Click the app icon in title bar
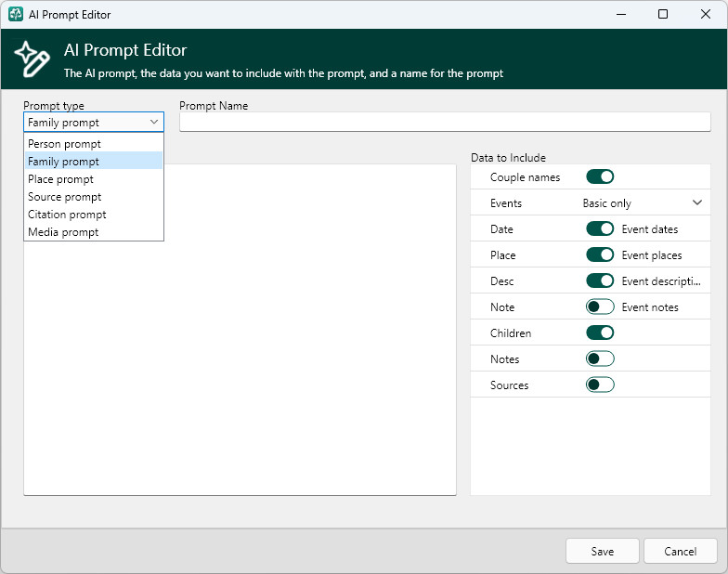 pos(15,15)
